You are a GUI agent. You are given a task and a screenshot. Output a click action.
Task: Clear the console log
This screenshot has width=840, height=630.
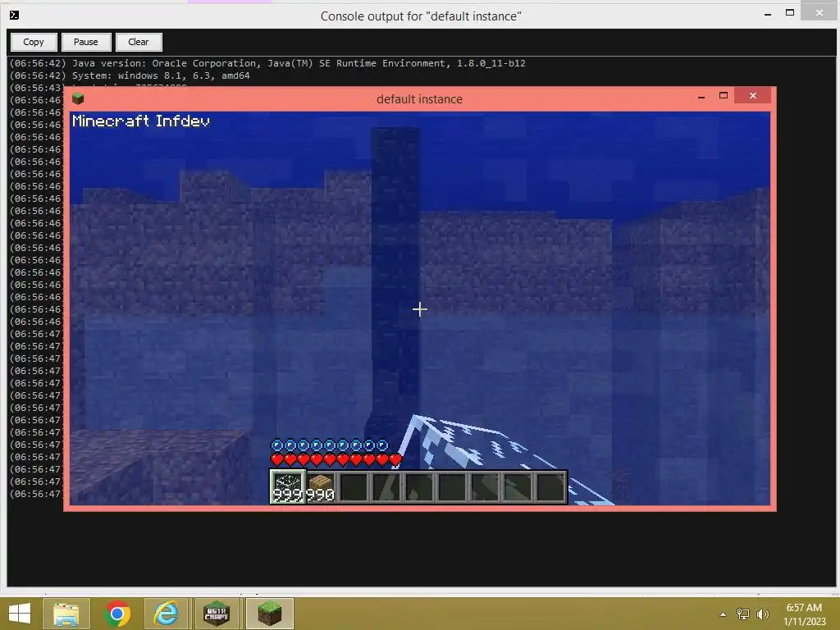(138, 42)
